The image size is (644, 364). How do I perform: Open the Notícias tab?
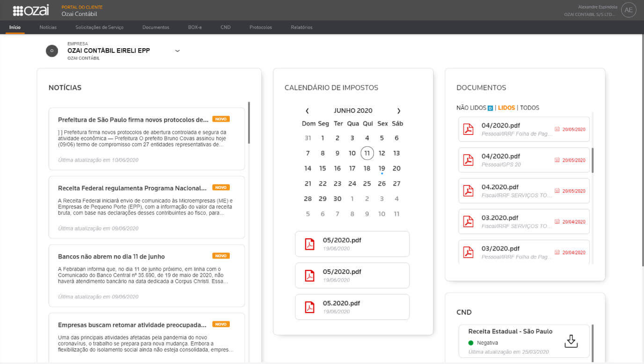point(48,27)
